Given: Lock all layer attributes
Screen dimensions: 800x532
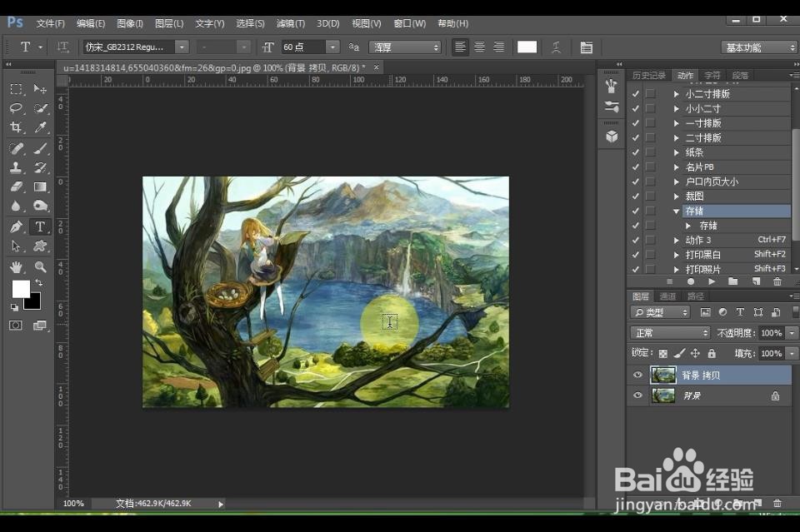Looking at the screenshot, I should tap(712, 353).
